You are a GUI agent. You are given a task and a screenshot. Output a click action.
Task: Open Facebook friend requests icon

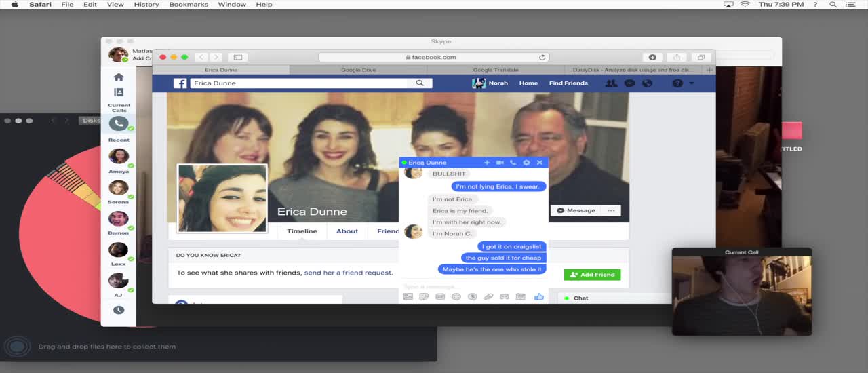pos(611,83)
